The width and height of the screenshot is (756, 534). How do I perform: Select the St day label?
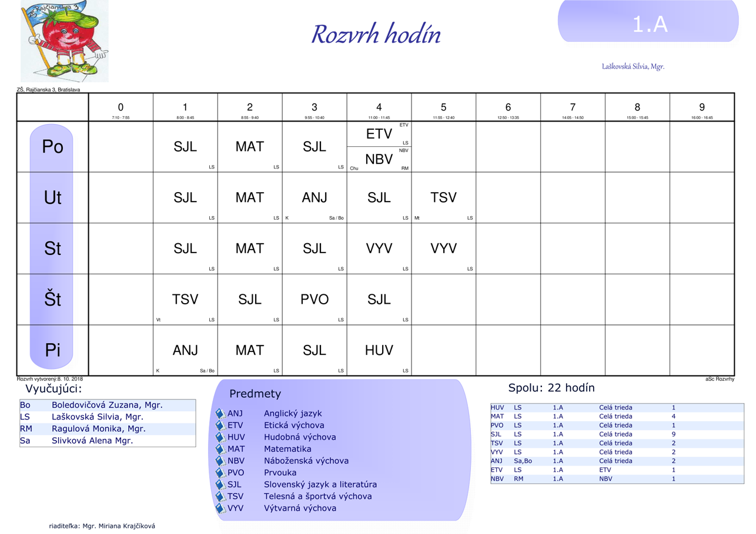[x=52, y=248]
